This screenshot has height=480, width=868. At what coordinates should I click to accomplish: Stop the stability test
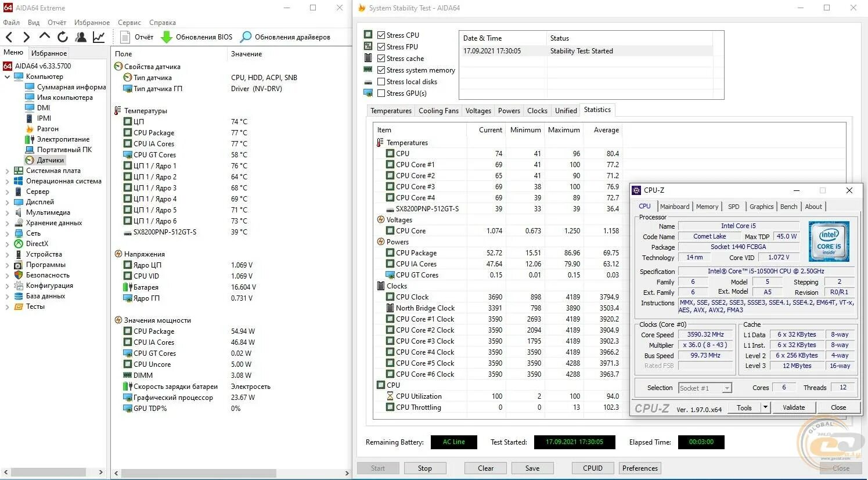pyautogui.click(x=425, y=468)
